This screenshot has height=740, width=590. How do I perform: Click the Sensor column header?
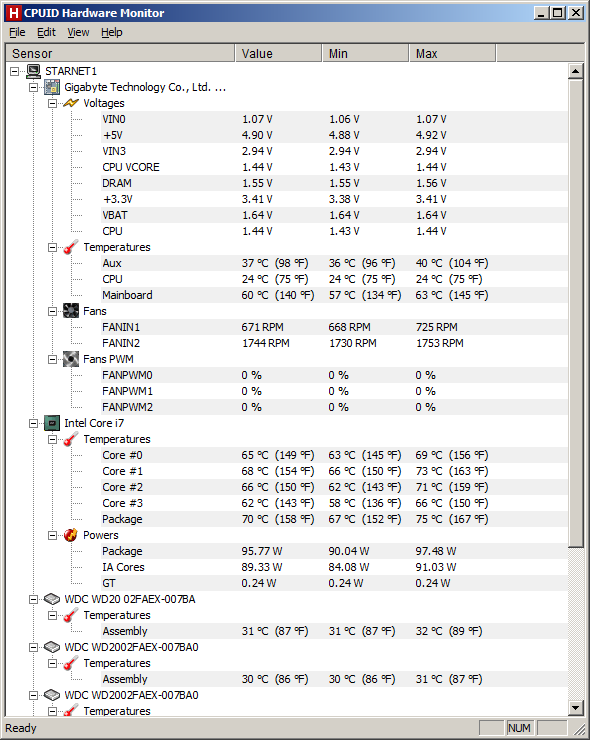coord(120,53)
